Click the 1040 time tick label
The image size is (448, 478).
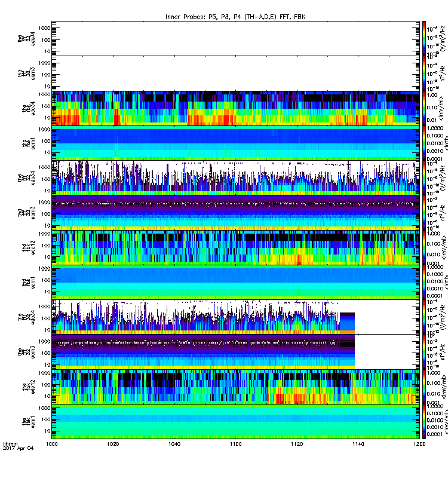[x=174, y=444]
